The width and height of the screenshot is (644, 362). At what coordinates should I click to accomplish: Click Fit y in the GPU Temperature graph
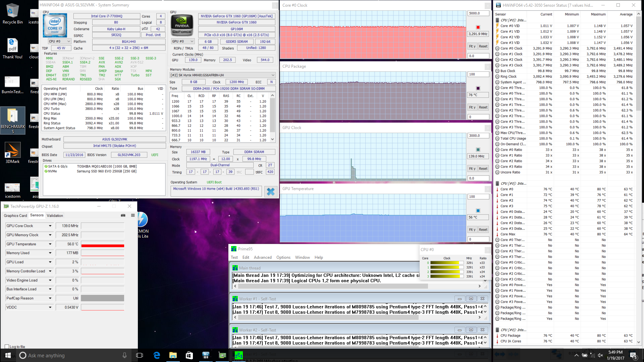coord(472,230)
